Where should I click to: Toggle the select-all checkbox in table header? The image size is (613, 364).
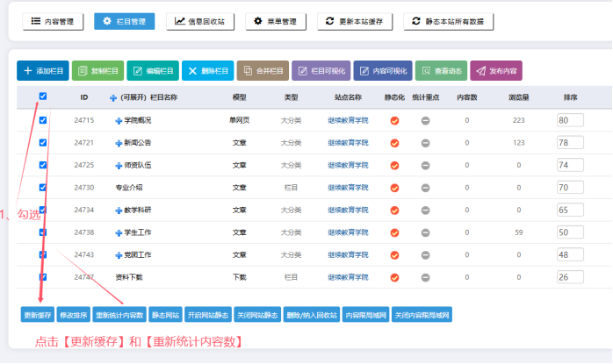(x=43, y=96)
